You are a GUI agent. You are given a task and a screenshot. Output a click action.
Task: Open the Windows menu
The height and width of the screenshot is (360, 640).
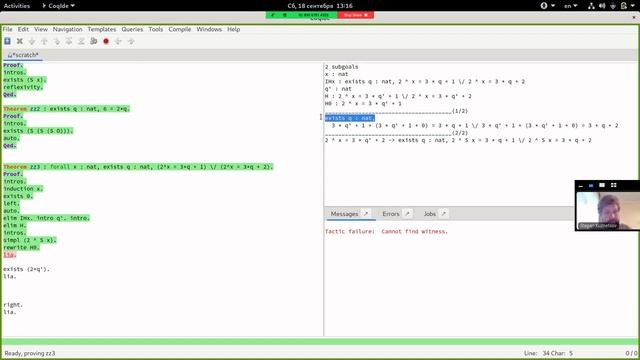[x=209, y=29]
